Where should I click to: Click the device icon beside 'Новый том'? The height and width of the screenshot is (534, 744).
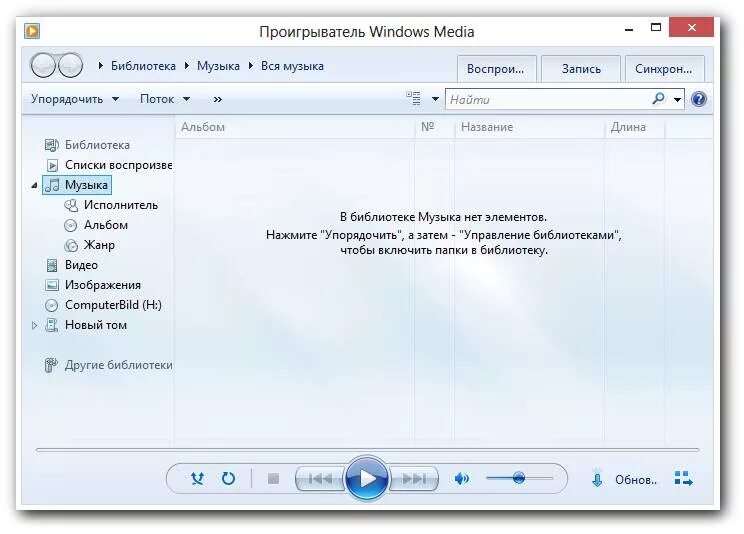click(51, 325)
